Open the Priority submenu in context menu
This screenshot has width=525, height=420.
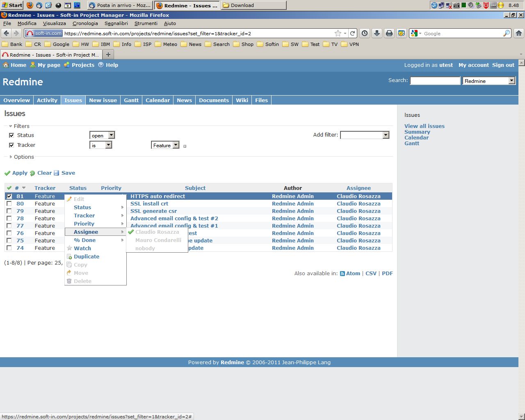[95, 224]
